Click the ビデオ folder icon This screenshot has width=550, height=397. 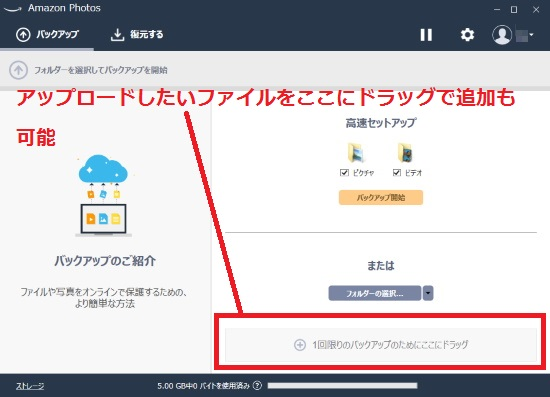point(405,153)
